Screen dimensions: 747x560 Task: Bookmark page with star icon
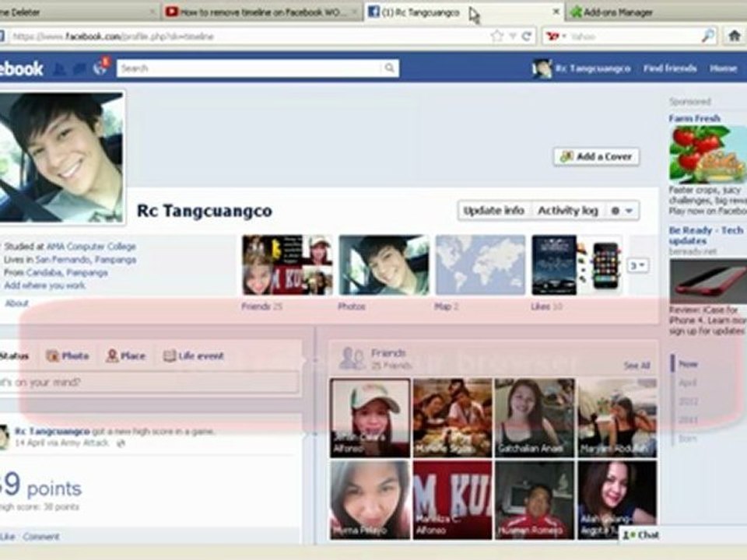pos(496,37)
